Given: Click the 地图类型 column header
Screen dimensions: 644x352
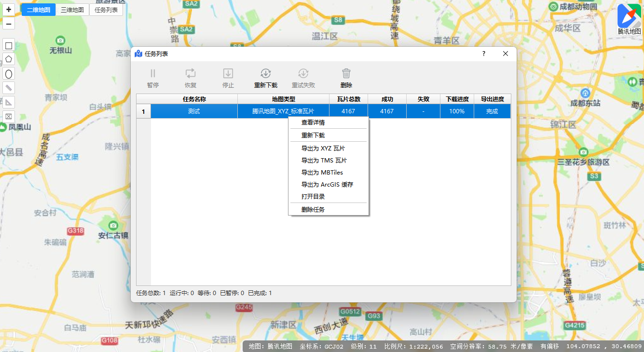Looking at the screenshot, I should (x=283, y=99).
